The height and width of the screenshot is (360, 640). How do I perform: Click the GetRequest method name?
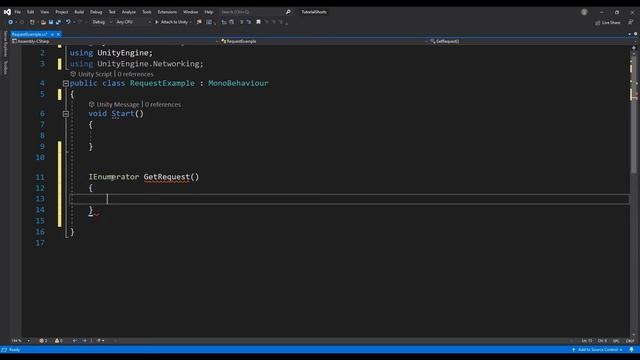(167, 177)
